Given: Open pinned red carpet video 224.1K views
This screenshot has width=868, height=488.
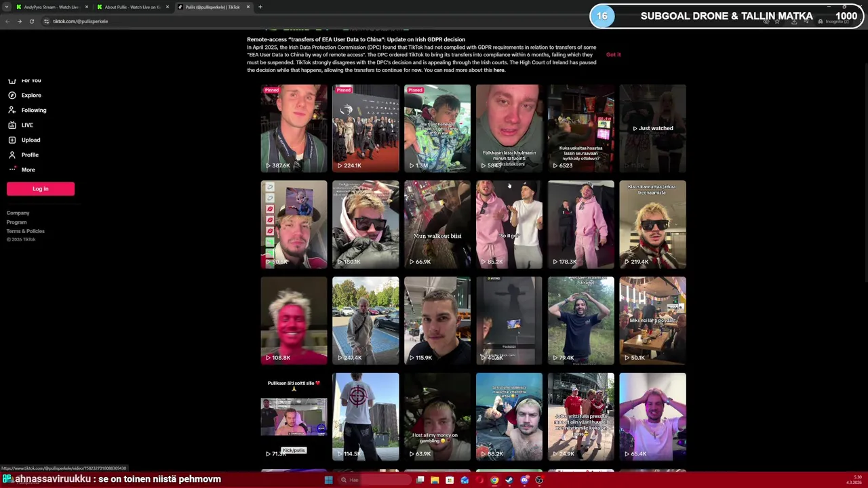Looking at the screenshot, I should point(366,127).
